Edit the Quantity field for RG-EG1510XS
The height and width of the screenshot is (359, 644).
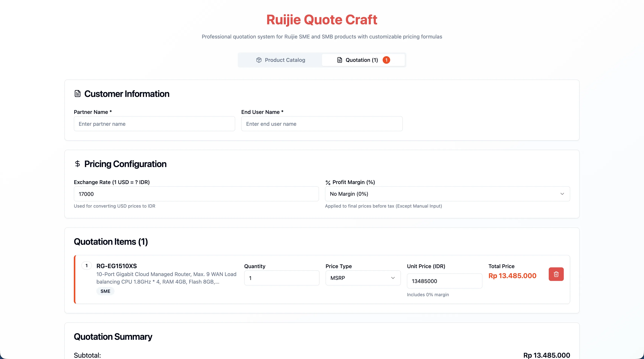tap(282, 278)
